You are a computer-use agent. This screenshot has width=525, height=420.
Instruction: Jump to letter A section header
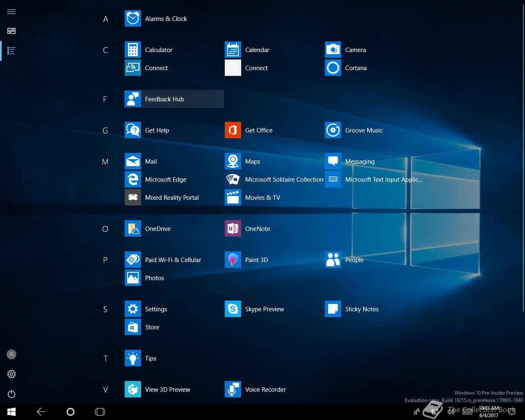[x=105, y=19]
